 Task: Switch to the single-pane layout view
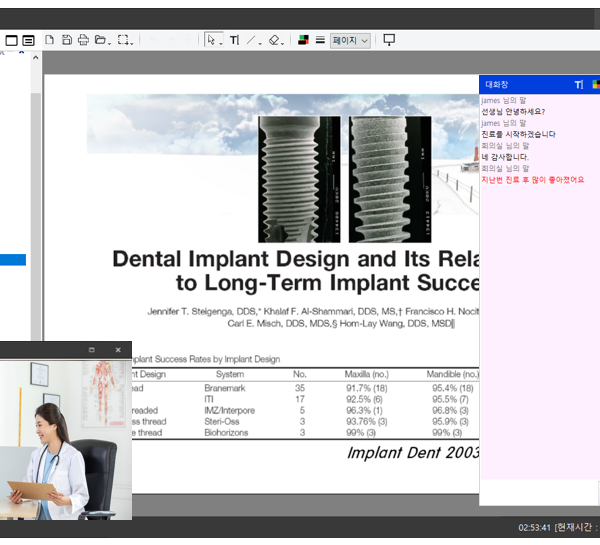(x=11, y=40)
